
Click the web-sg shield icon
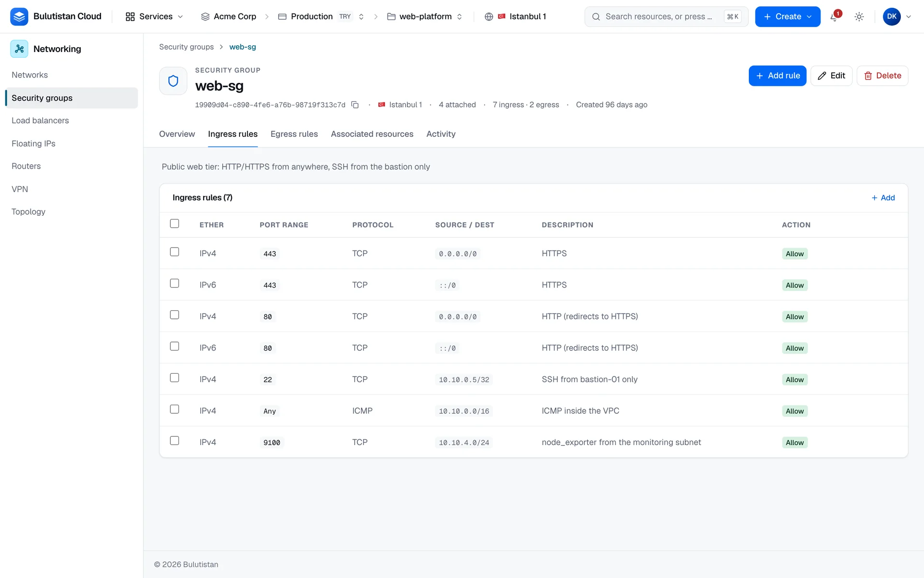[x=173, y=80]
